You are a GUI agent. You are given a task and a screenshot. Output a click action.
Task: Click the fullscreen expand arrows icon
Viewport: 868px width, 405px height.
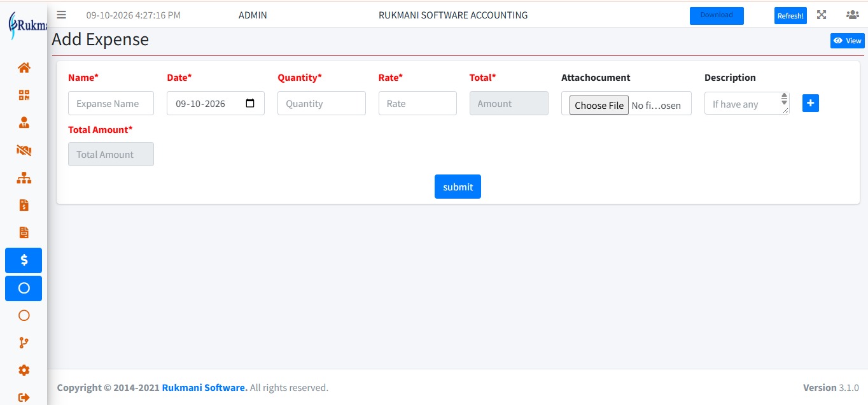[822, 15]
